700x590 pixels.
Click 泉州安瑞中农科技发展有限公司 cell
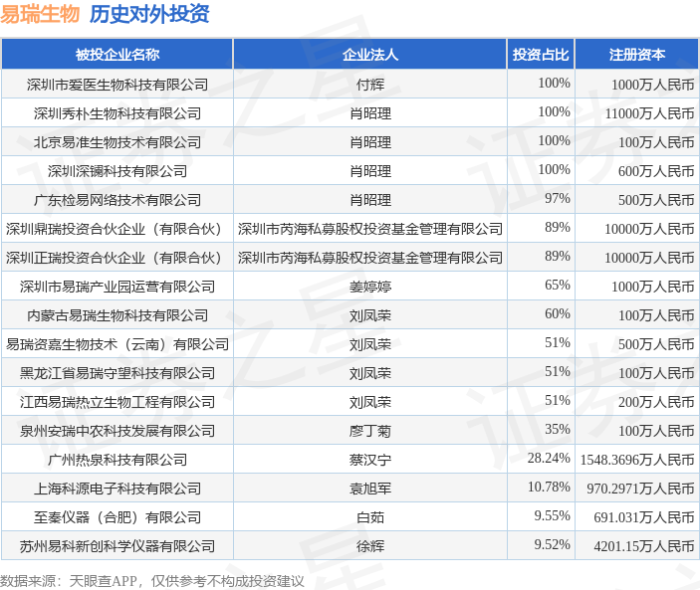tap(117, 431)
